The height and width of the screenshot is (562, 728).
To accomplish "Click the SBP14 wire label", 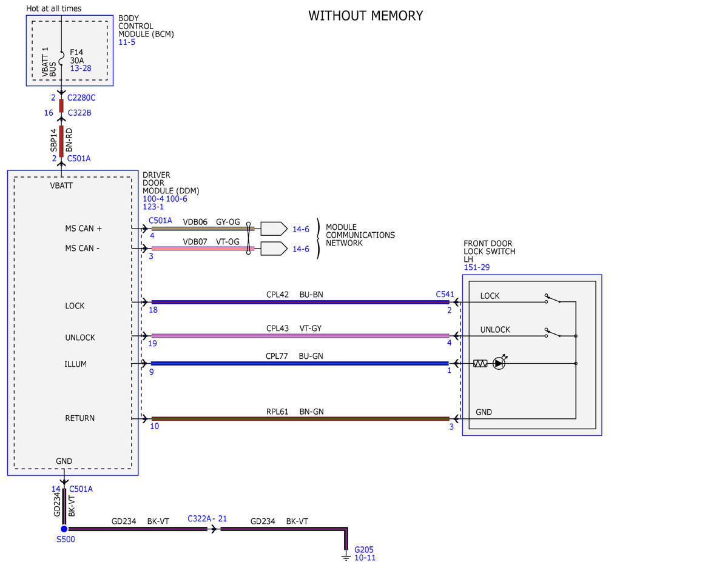I will (x=53, y=140).
